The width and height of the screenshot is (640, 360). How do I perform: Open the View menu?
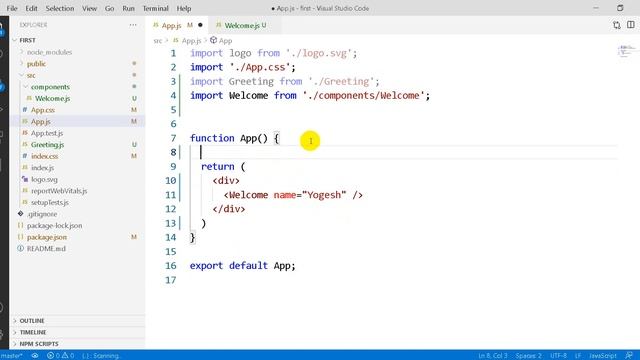point(89,8)
